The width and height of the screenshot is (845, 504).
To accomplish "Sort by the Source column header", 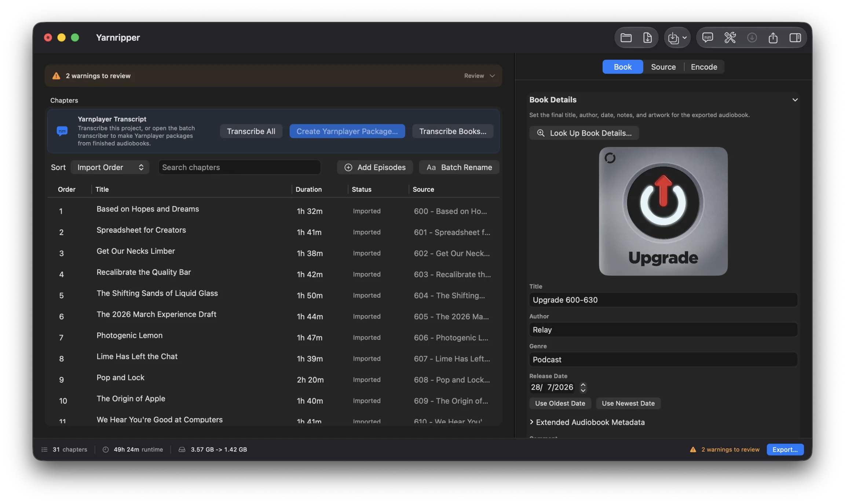I will pyautogui.click(x=423, y=189).
